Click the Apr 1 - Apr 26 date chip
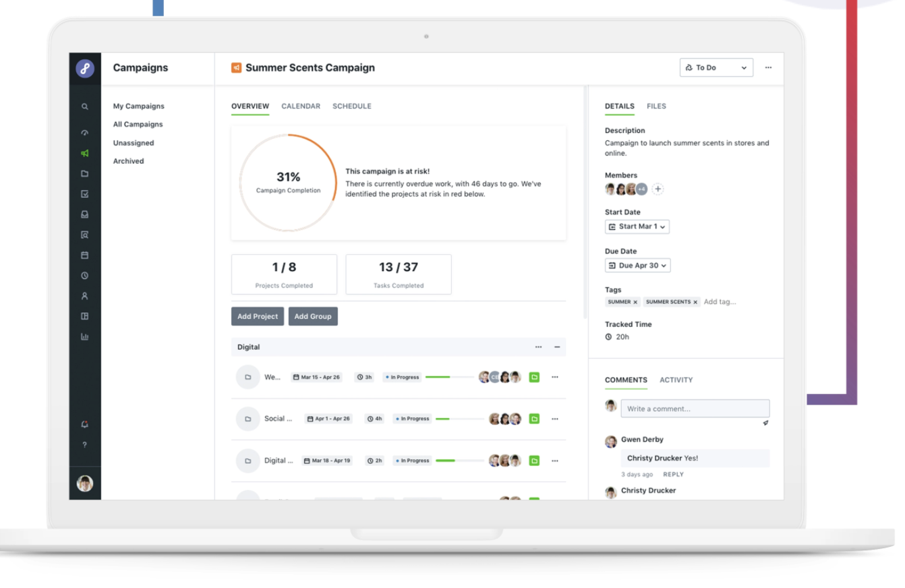905x588 pixels. (x=329, y=419)
